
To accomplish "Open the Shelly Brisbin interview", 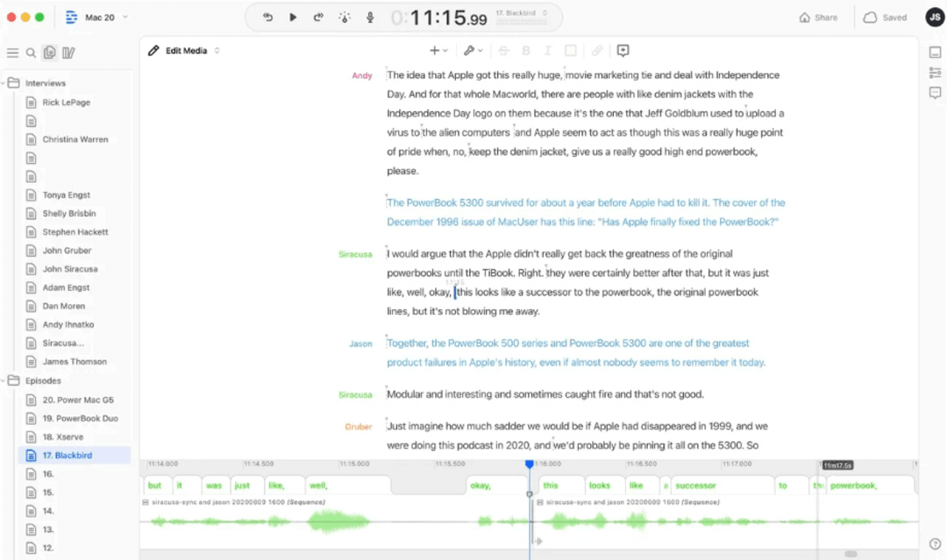I will pyautogui.click(x=69, y=214).
